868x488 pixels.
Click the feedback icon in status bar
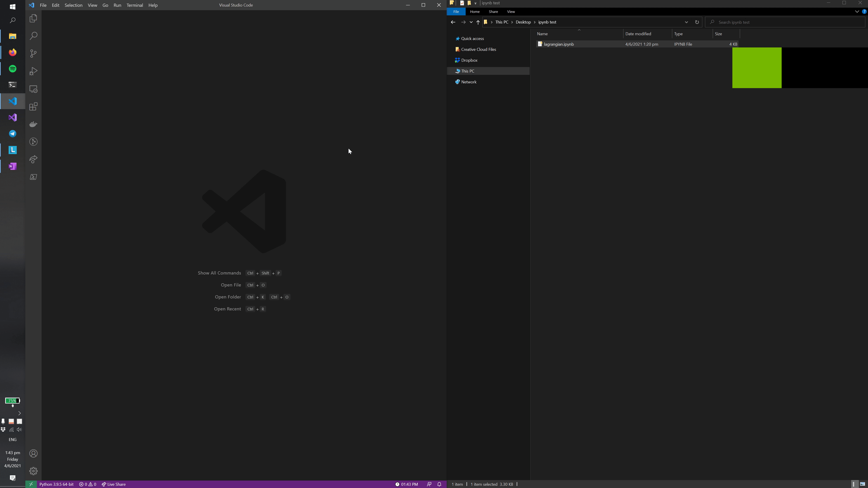429,484
